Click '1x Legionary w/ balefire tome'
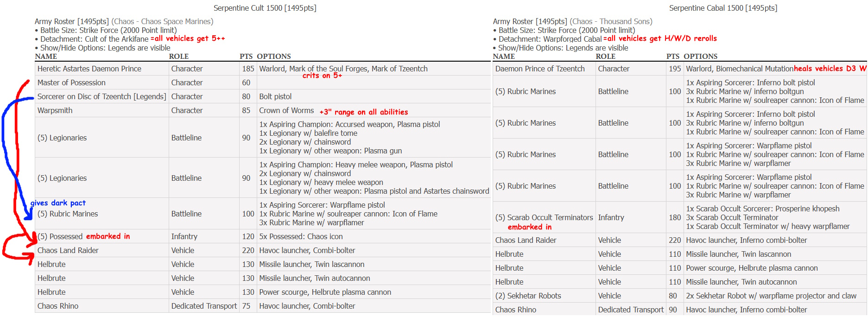 pos(308,133)
